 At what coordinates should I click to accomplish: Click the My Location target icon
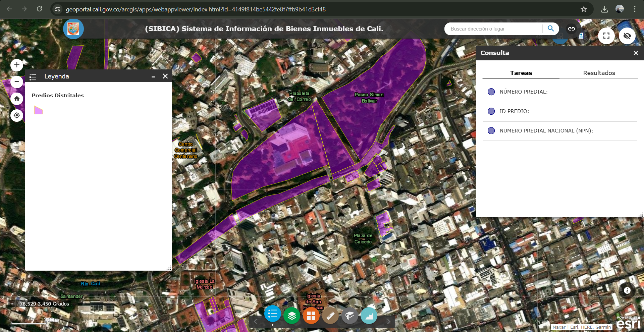(x=17, y=115)
